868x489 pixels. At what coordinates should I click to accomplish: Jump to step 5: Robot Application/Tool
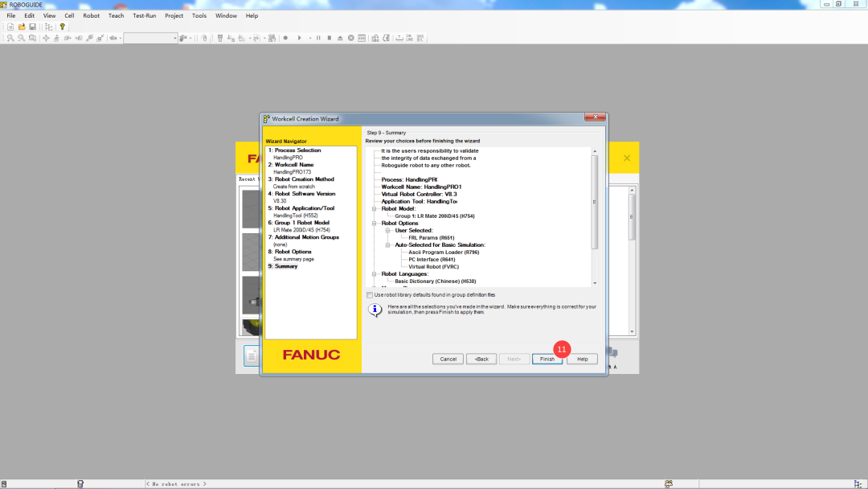click(301, 208)
